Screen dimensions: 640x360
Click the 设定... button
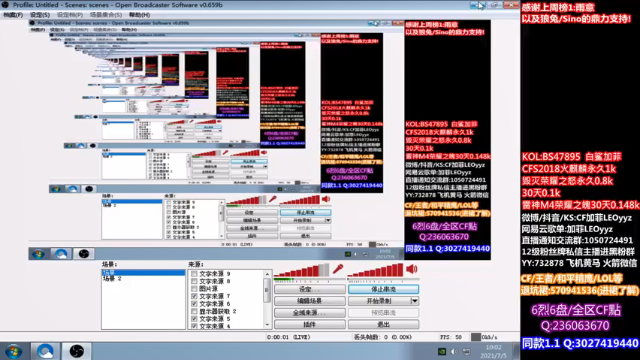[310, 289]
